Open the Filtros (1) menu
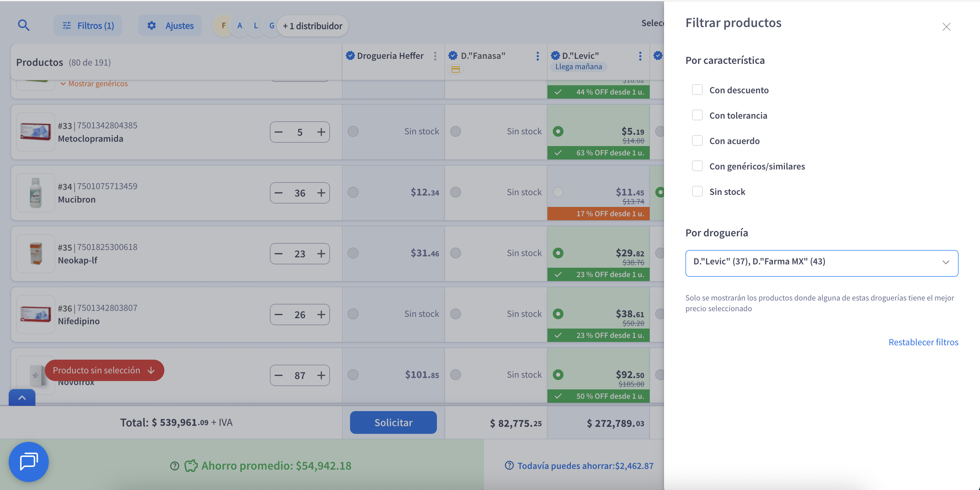 (88, 25)
